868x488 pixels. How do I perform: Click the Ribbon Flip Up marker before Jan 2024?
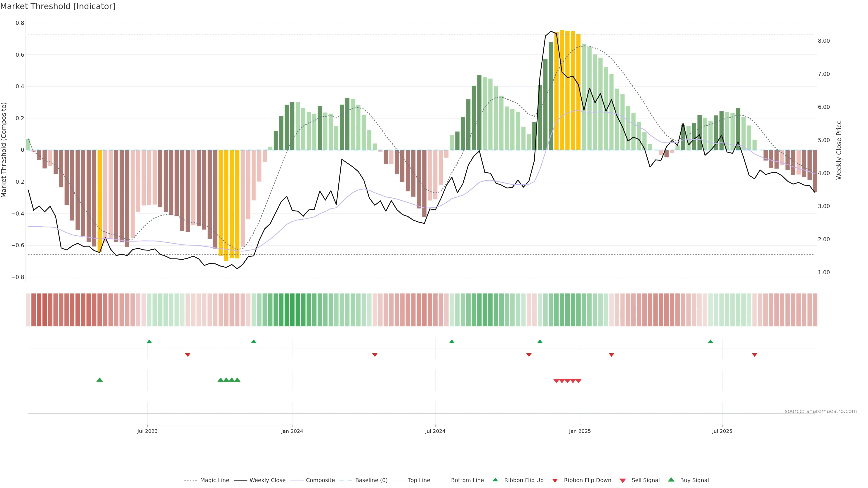coord(254,342)
